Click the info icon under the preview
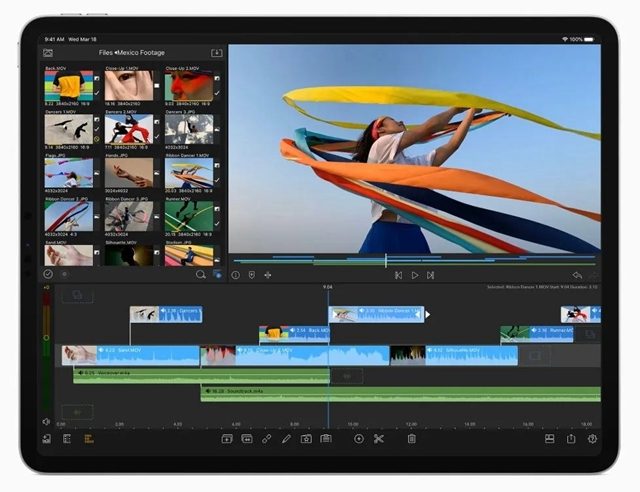Screen dimensions: 640x492 point(236,275)
